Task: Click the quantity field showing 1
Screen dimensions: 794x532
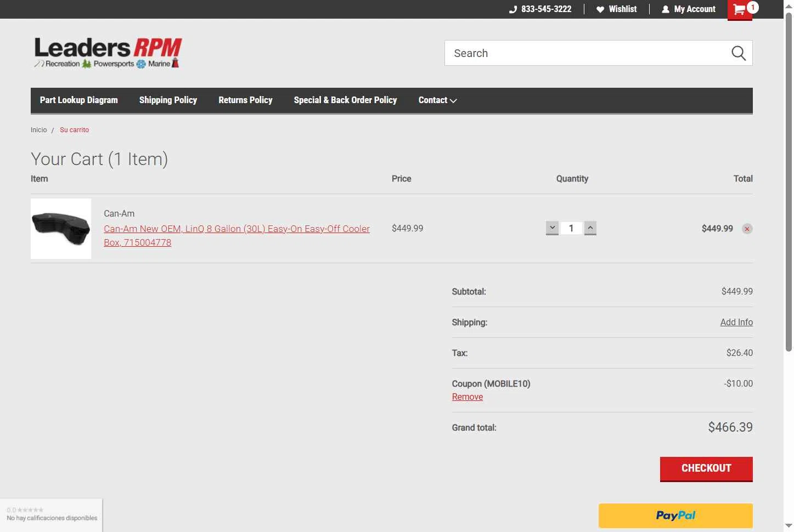Action: click(x=571, y=228)
